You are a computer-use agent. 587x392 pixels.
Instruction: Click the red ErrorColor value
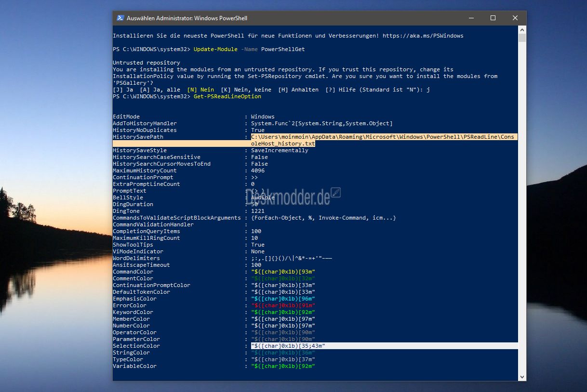click(x=283, y=305)
